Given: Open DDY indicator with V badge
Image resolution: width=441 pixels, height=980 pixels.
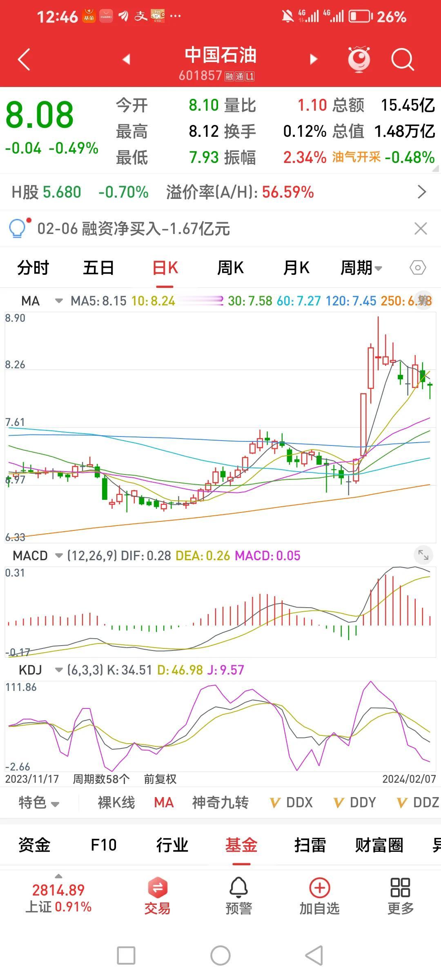Looking at the screenshot, I should (x=354, y=802).
